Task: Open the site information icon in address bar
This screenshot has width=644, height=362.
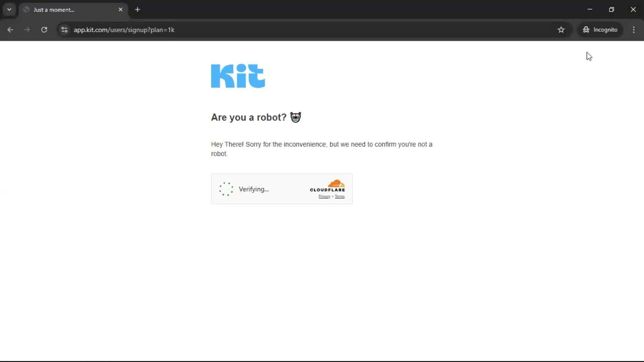Action: pos(64,30)
